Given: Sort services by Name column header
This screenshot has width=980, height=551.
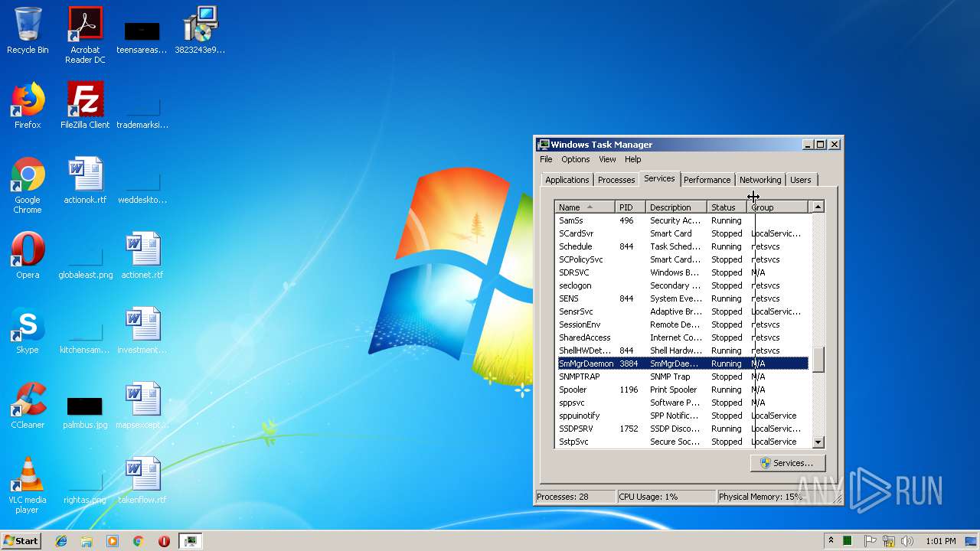Looking at the screenshot, I should click(586, 207).
